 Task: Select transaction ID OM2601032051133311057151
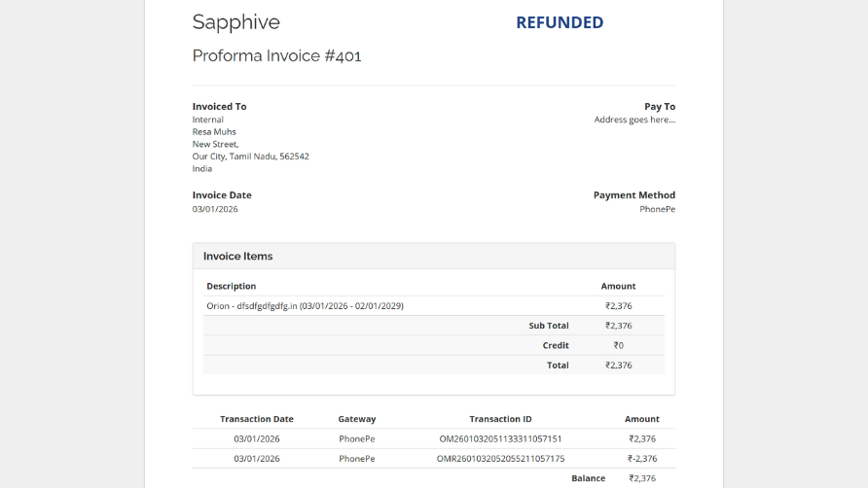coord(500,439)
